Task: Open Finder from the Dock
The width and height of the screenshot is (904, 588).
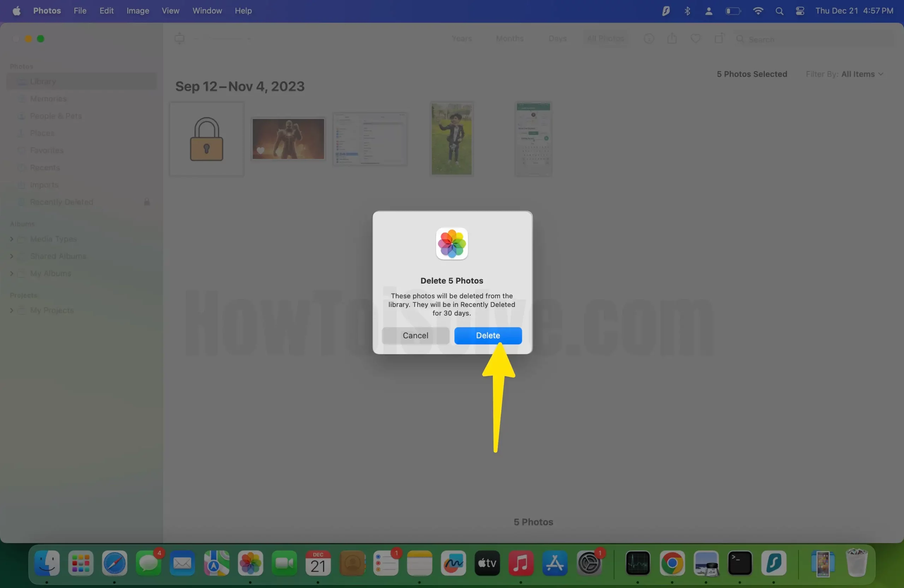Action: click(47, 563)
